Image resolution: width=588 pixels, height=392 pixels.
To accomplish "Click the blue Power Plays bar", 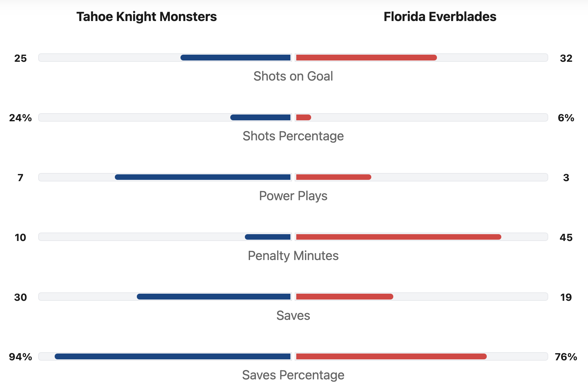I will tap(202, 177).
